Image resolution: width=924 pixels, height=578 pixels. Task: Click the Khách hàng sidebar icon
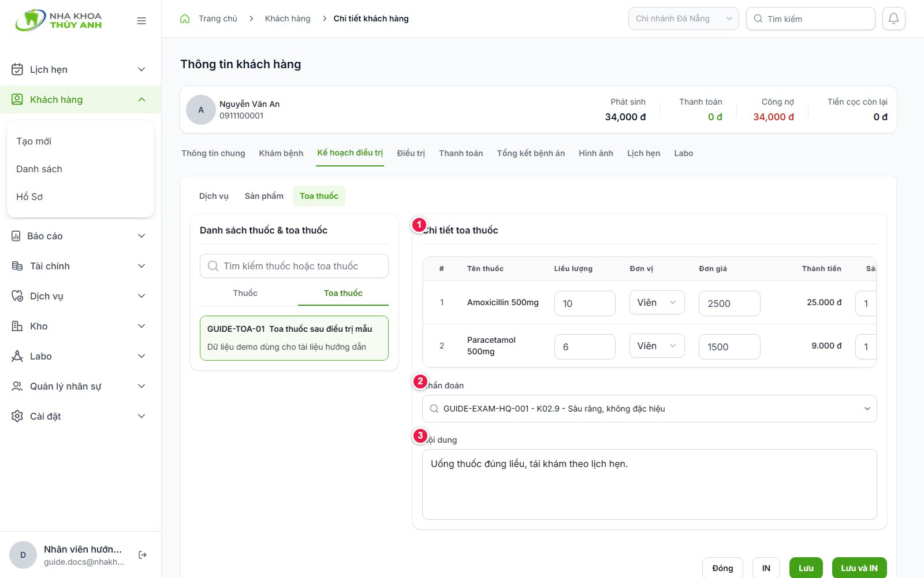[17, 99]
